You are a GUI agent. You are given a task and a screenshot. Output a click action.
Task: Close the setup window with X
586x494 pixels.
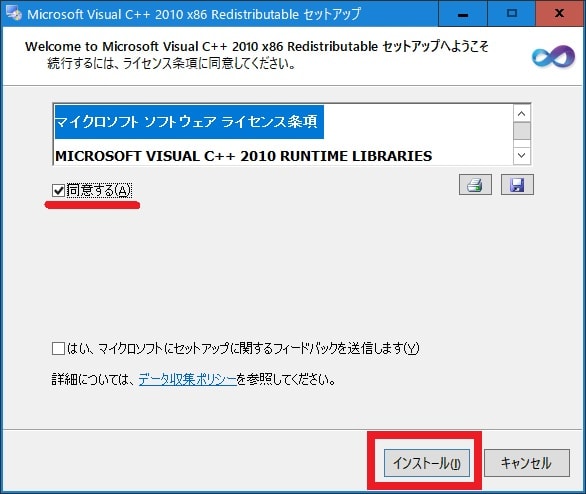pos(559,14)
